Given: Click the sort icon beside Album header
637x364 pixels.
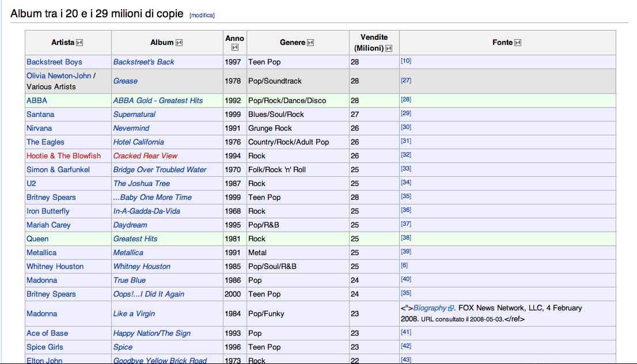Looking at the screenshot, I should (x=179, y=43).
